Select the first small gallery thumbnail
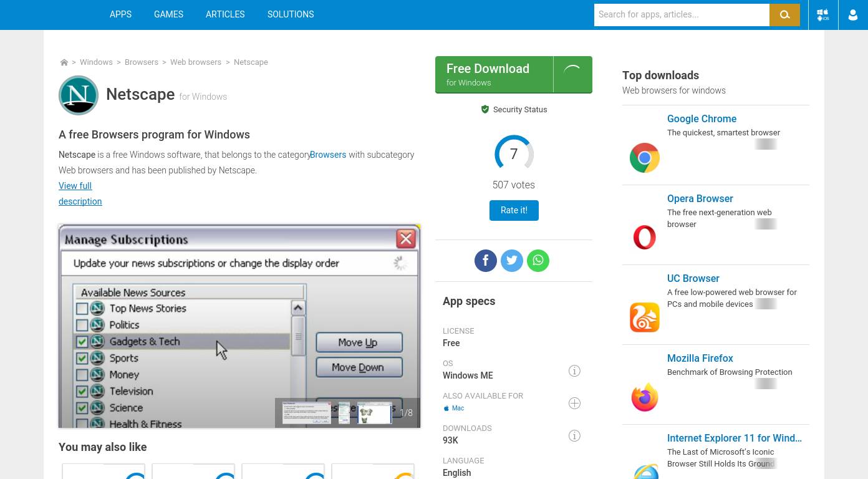868x479 pixels. click(x=307, y=413)
